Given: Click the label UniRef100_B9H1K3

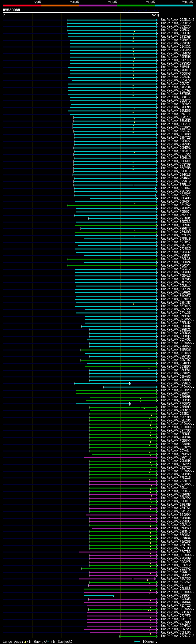Looking at the screenshot, I should click(x=176, y=60).
